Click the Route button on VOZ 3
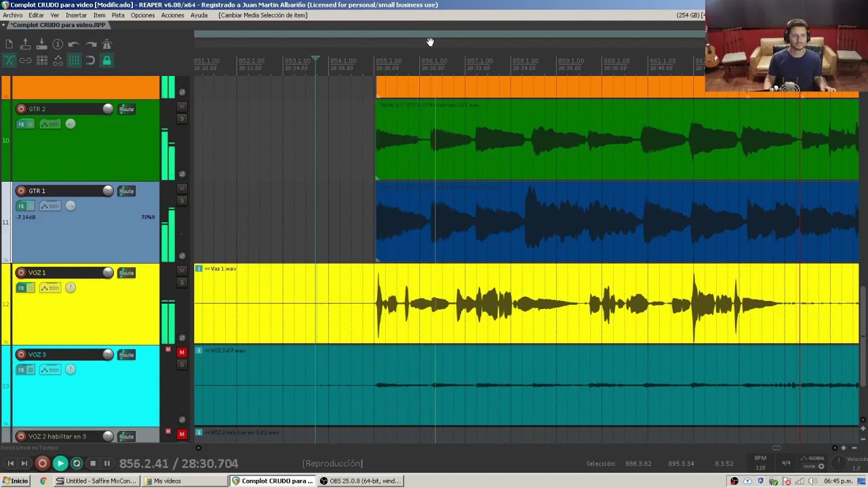Viewport: 868px width, 488px height. pos(127,354)
